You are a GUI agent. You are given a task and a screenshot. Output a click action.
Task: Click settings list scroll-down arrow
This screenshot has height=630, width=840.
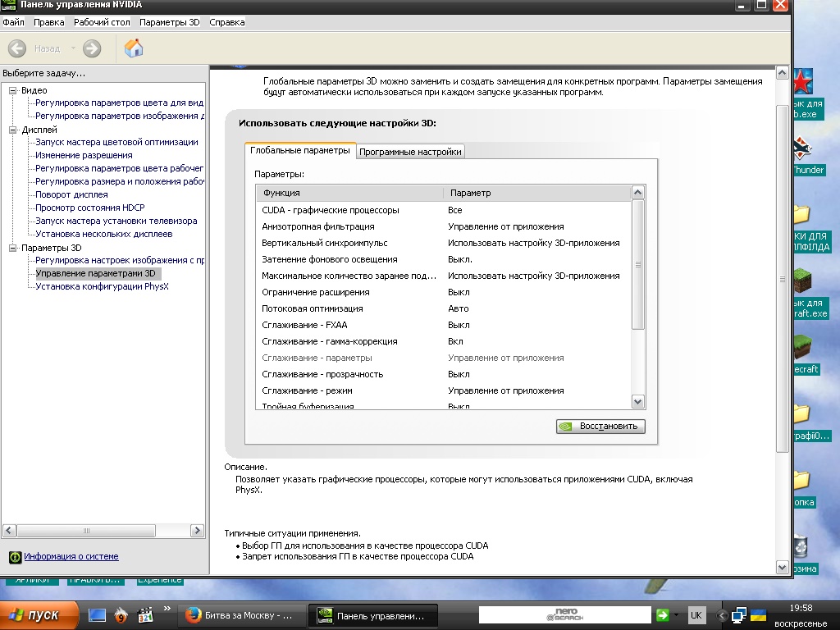point(637,402)
